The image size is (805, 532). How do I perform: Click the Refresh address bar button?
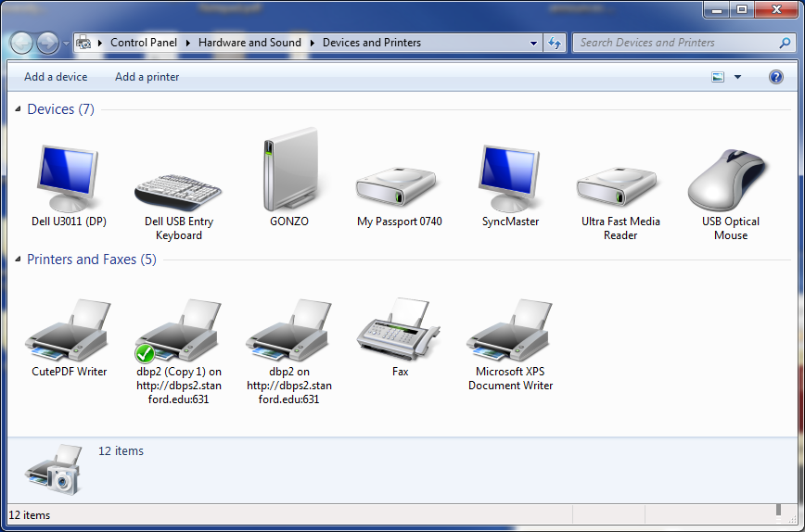[x=555, y=43]
